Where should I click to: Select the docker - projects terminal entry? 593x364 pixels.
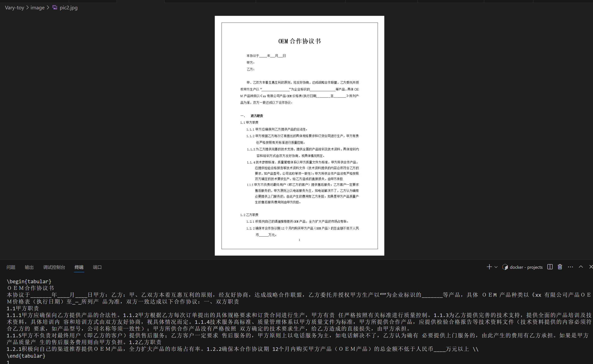click(526, 267)
